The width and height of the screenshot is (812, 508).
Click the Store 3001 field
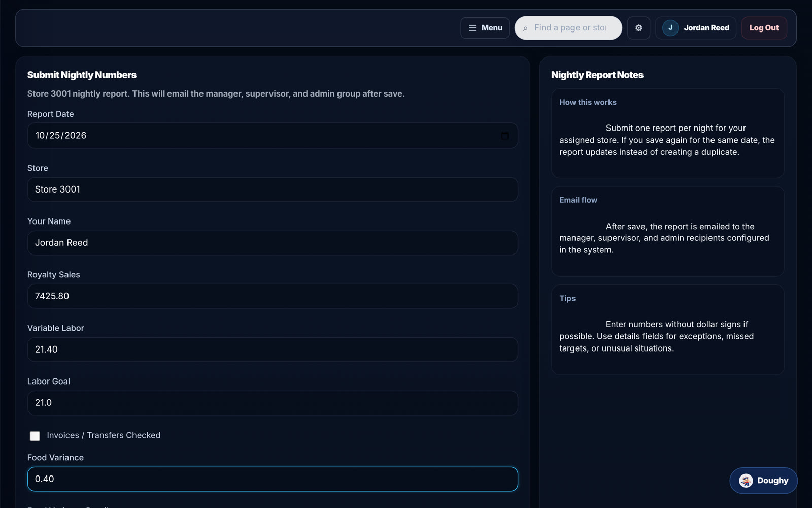pos(273,189)
